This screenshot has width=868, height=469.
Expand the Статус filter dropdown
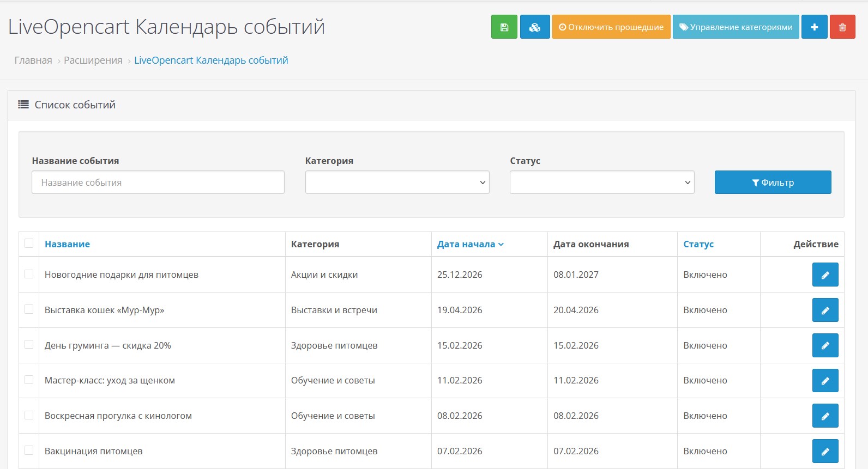pos(601,182)
